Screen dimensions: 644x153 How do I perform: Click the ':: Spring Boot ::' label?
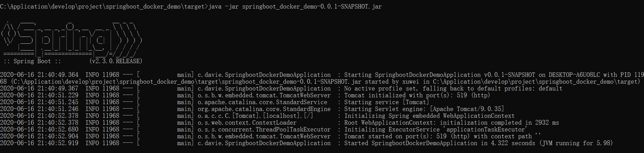click(32, 61)
